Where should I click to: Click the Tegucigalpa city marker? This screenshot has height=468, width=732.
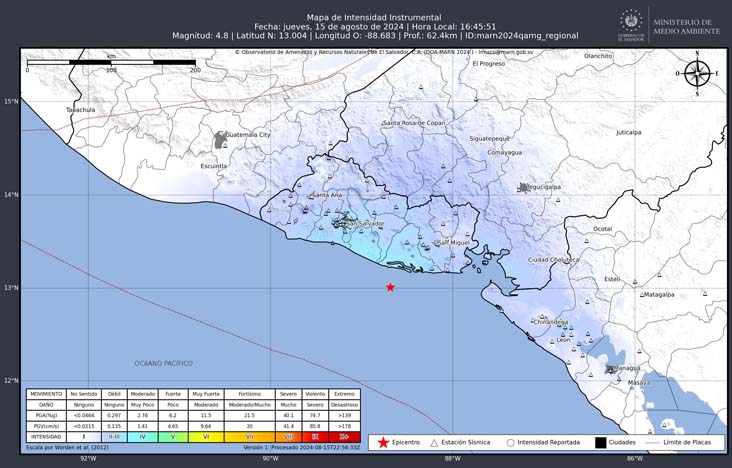coord(523,187)
